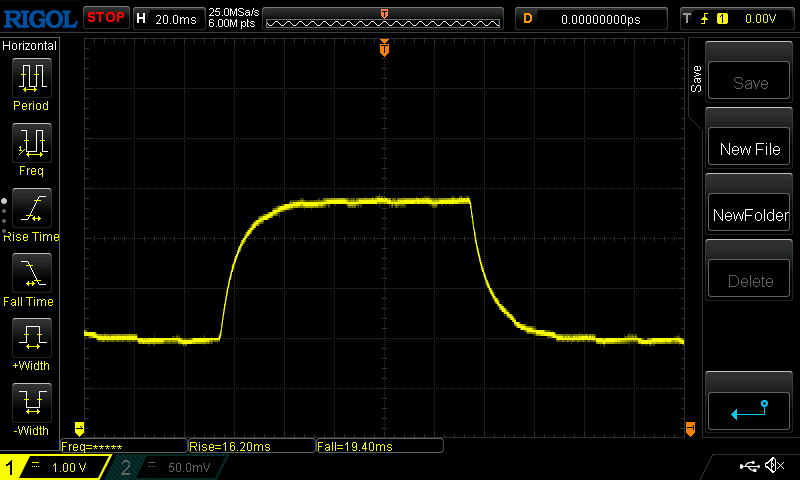
Task: Select the Fall Time measurement icon
Action: (x=32, y=272)
